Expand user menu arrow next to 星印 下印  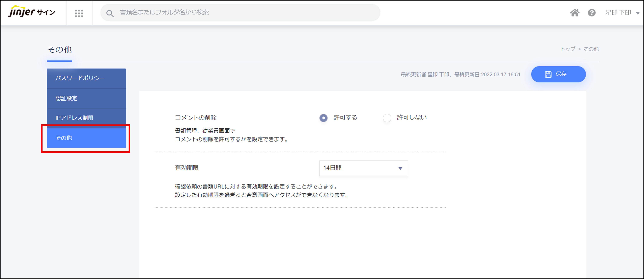(638, 13)
